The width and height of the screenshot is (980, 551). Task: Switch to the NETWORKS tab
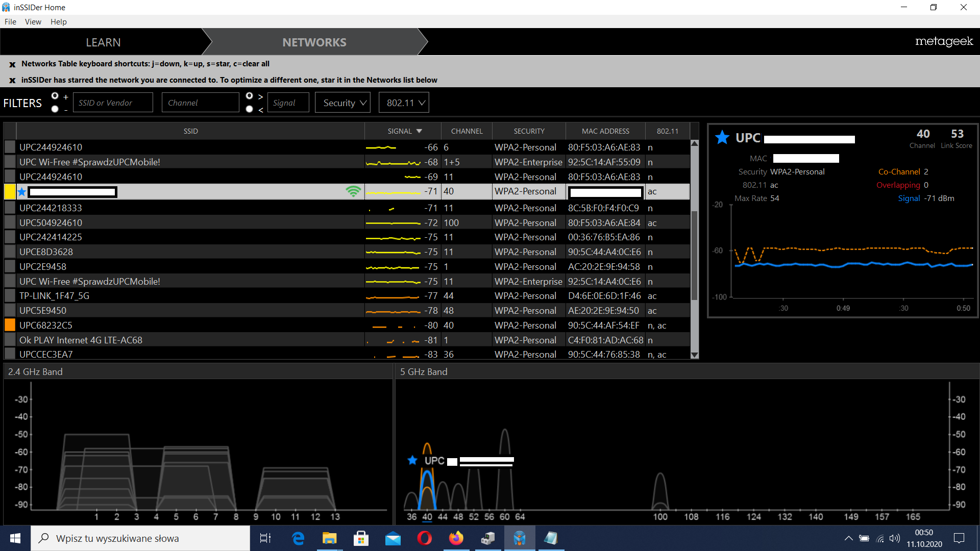[314, 42]
